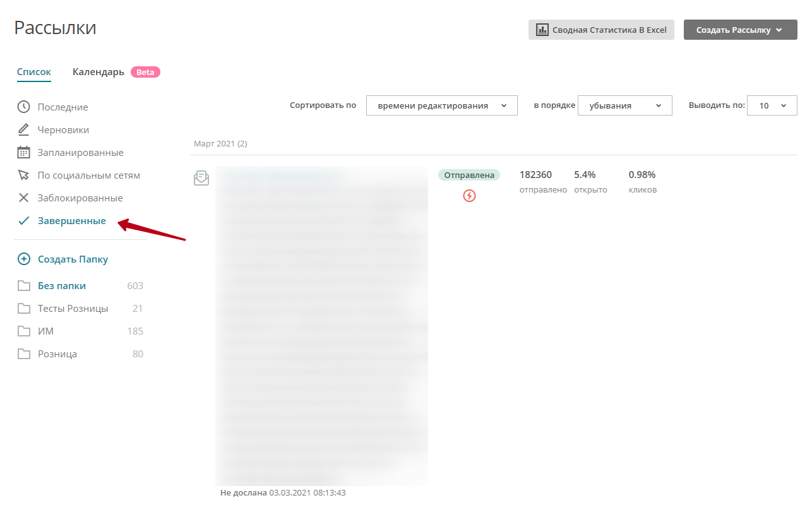
Task: Select the Список tab
Action: [x=34, y=72]
